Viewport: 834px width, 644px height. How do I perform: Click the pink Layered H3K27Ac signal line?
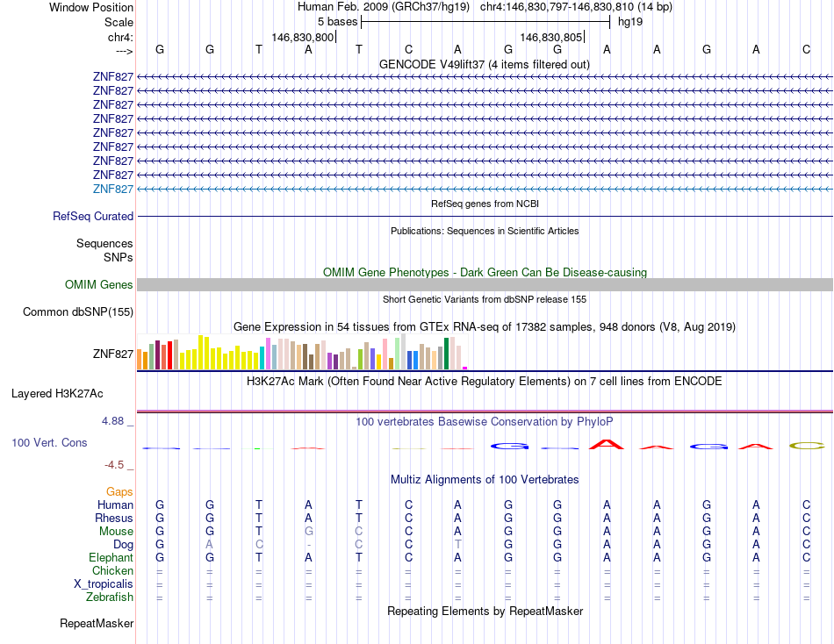[x=485, y=411]
